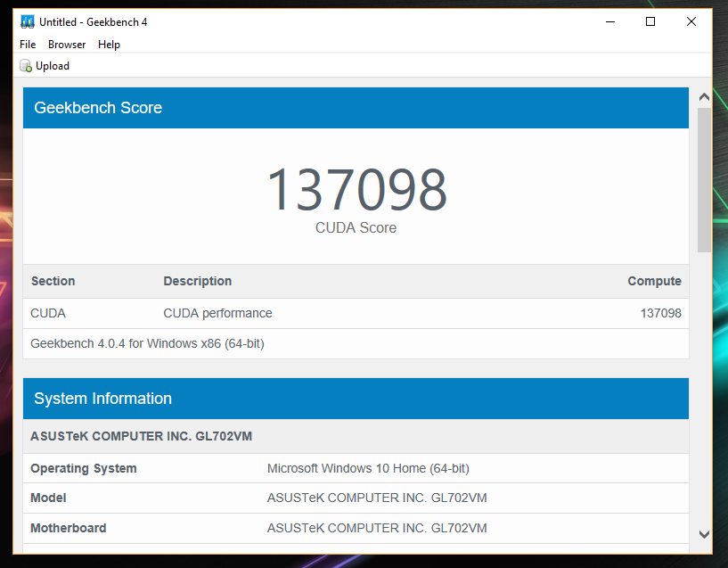
Task: Minimize the Geekbench 4 window
Action: click(x=610, y=21)
